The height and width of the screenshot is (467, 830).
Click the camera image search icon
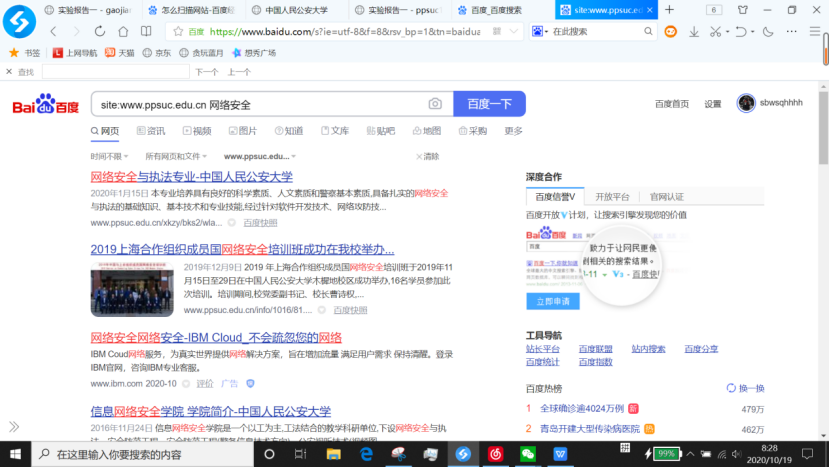(435, 104)
